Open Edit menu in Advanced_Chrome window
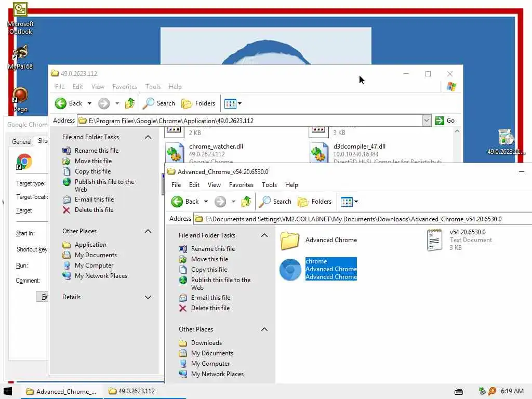This screenshot has height=399, width=532. tap(194, 185)
